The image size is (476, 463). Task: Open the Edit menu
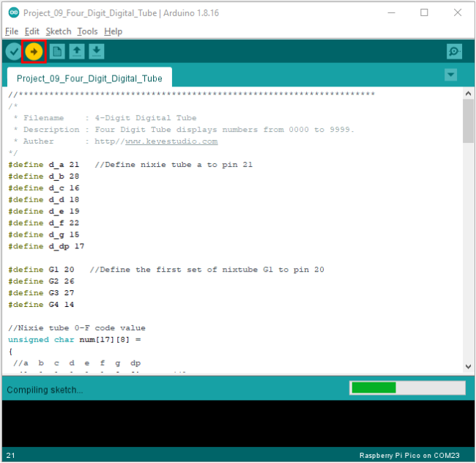pos(32,32)
